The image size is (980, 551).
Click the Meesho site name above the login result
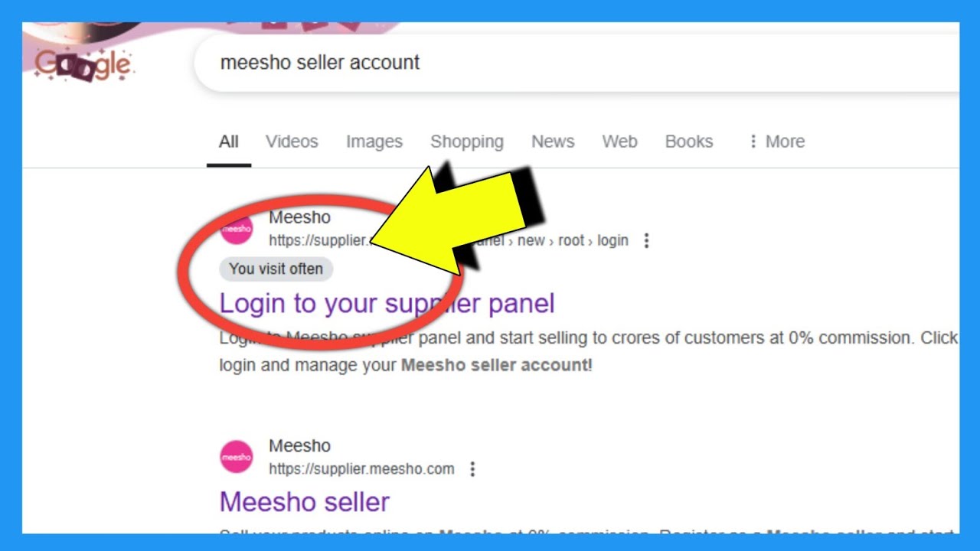(x=299, y=217)
